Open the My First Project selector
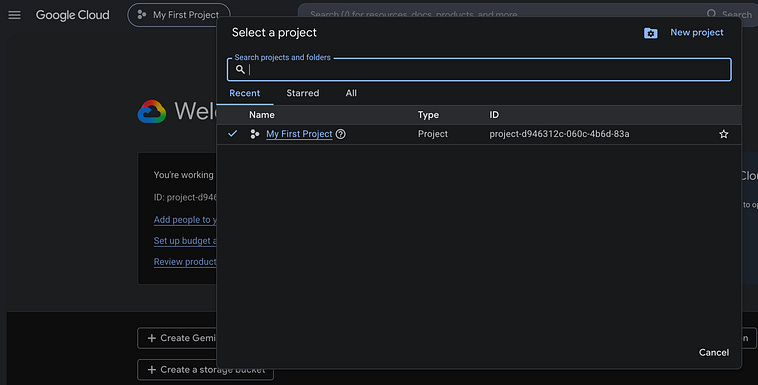758x385 pixels. (178, 15)
